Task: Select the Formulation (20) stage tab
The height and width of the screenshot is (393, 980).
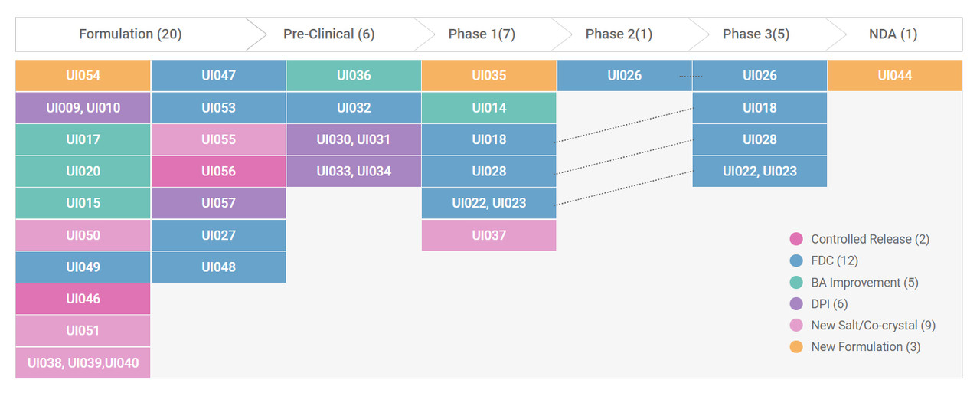Action: [x=130, y=34]
